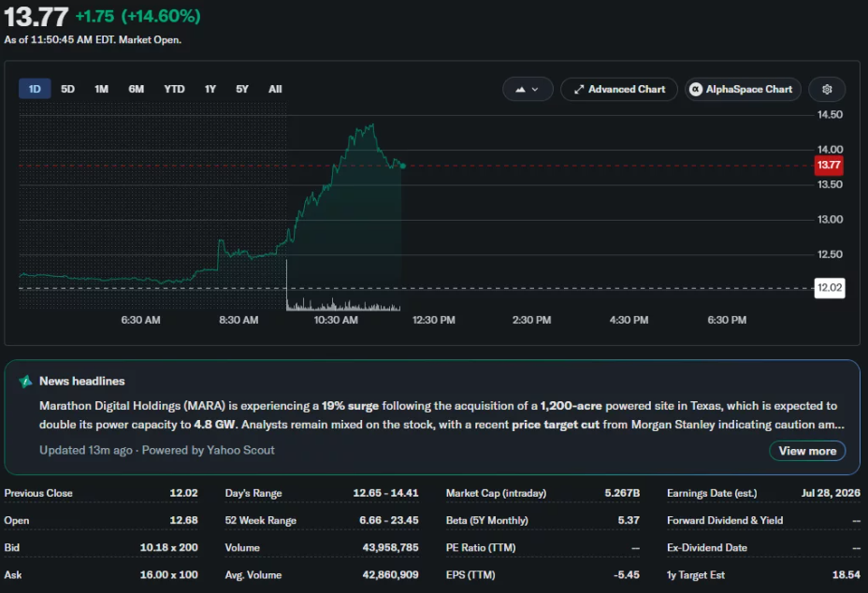Click the chart type mountain icon
This screenshot has width=868, height=593.
click(520, 89)
